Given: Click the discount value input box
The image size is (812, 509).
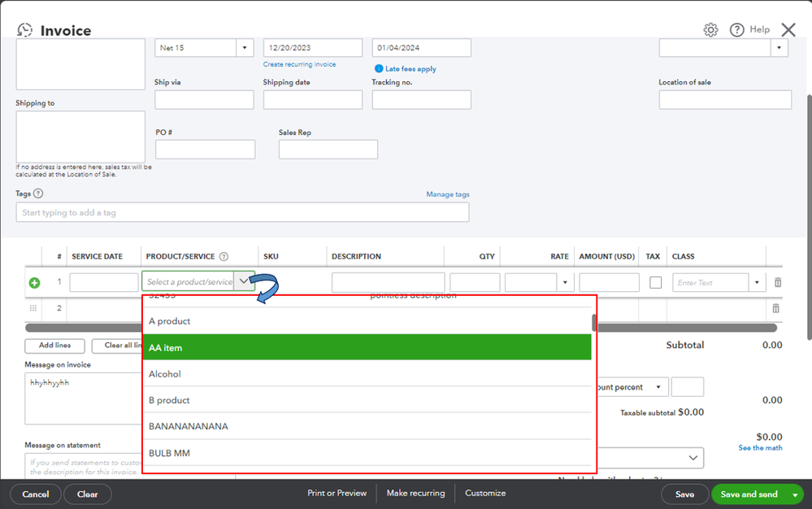Looking at the screenshot, I should coord(688,387).
